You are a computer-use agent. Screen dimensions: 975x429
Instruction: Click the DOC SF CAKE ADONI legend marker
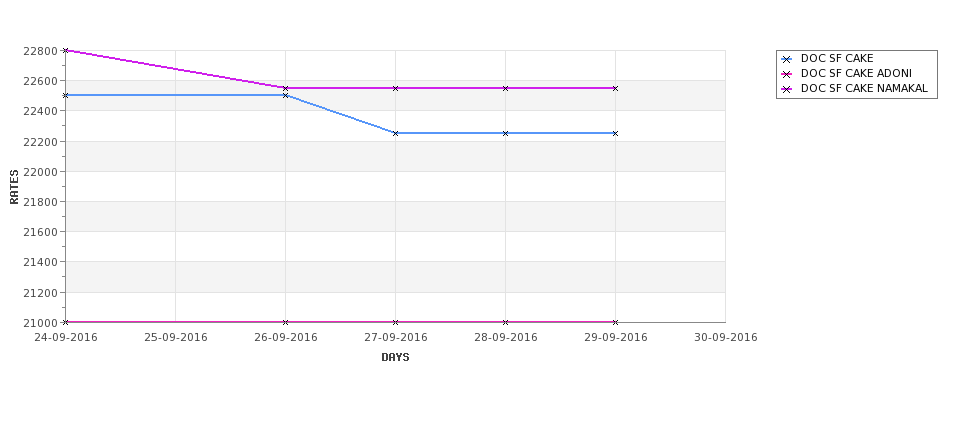pyautogui.click(x=787, y=74)
